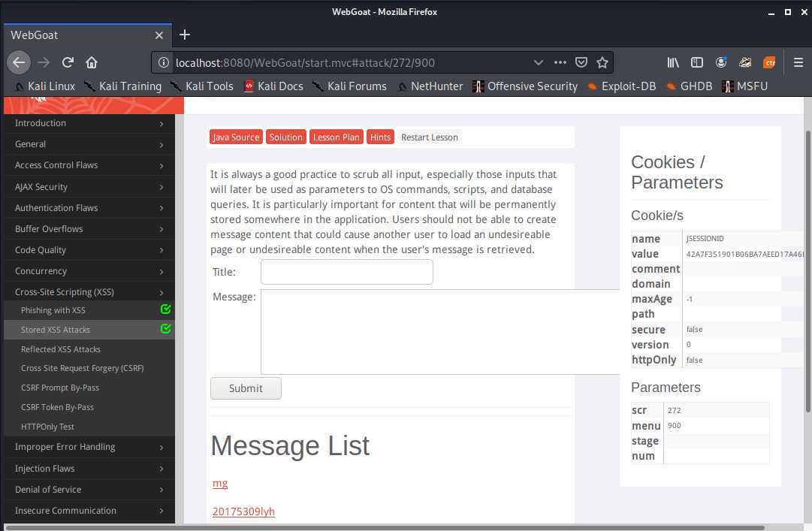The width and height of the screenshot is (812, 531).
Task: Reload the WebGoat page
Action: coord(68,62)
